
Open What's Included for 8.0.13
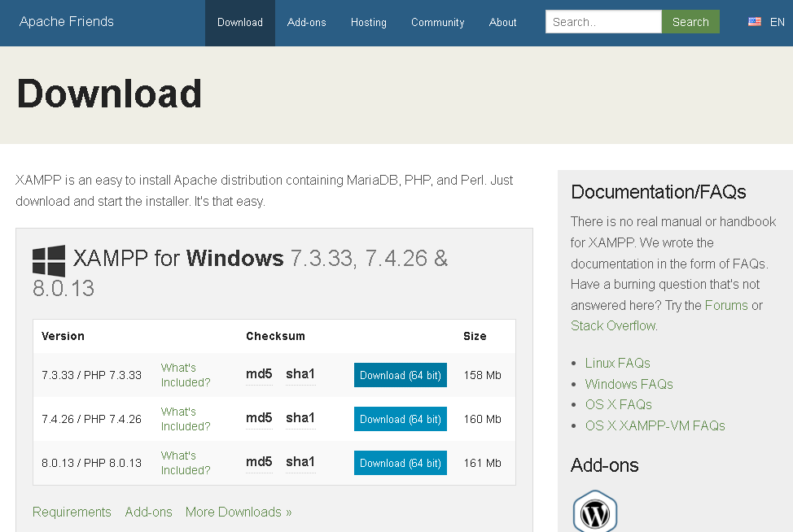tap(186, 463)
